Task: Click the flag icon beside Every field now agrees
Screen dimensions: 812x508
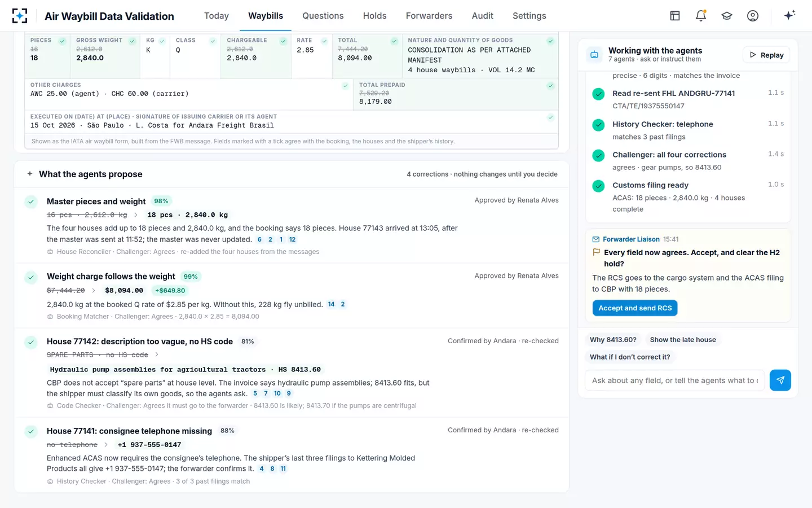Action: (x=596, y=252)
